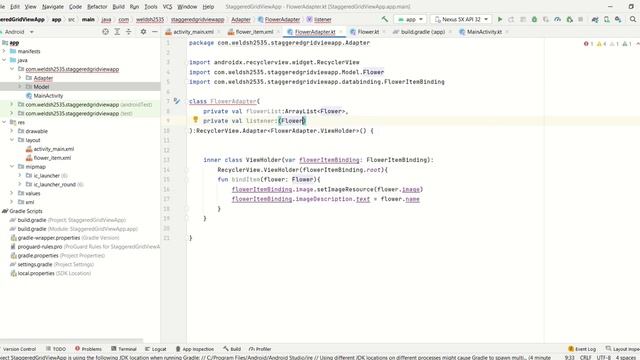Viewport: 640px width, 360px height.
Task: Select flower_item.xml in the layout folder
Action: click(52, 158)
